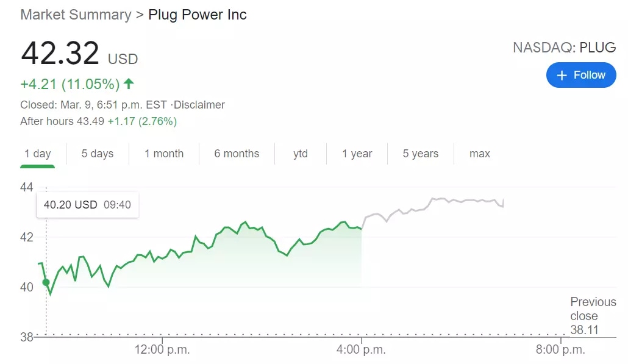Click the green up arrow icon
Screen dimensions: 628x364
click(x=129, y=84)
